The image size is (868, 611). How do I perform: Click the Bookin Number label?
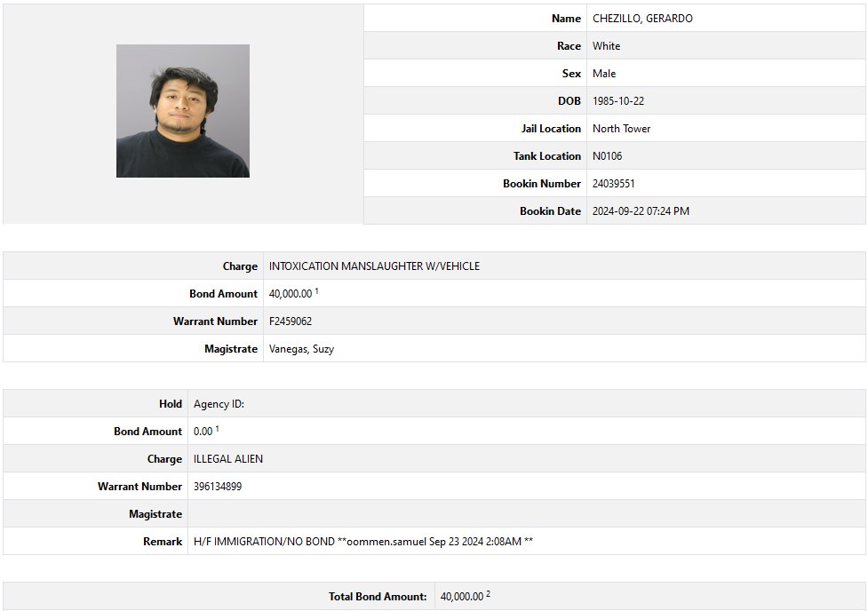coord(542,184)
